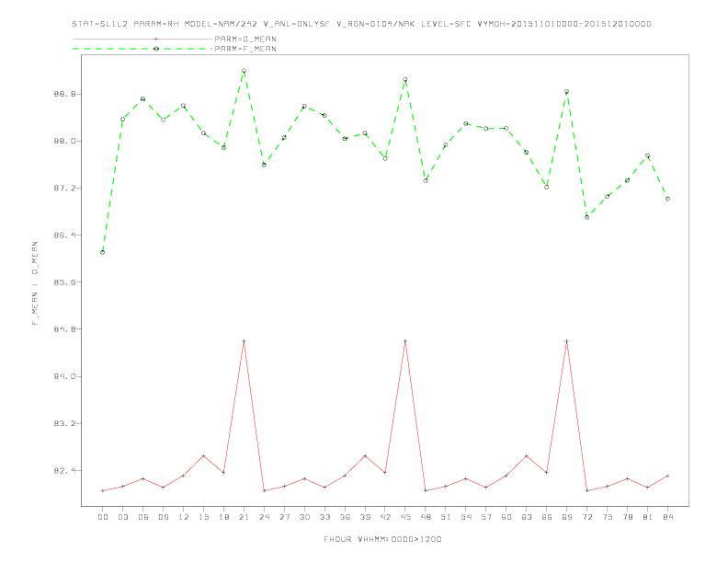Viewport: 728px width, 563px height.
Task: Click the 83.2 y-axis tick label
Action: [x=64, y=424]
